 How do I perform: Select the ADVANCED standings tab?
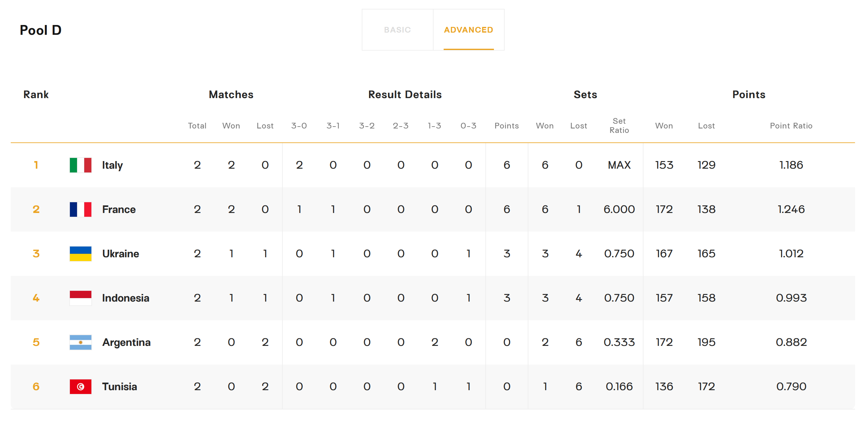click(468, 30)
